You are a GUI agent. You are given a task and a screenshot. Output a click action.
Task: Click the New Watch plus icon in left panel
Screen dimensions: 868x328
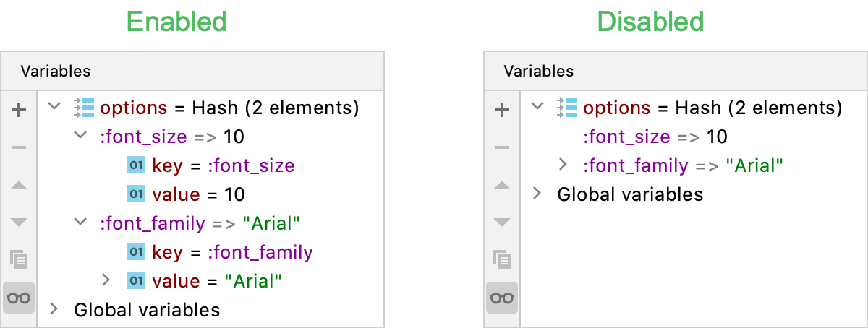click(x=19, y=110)
